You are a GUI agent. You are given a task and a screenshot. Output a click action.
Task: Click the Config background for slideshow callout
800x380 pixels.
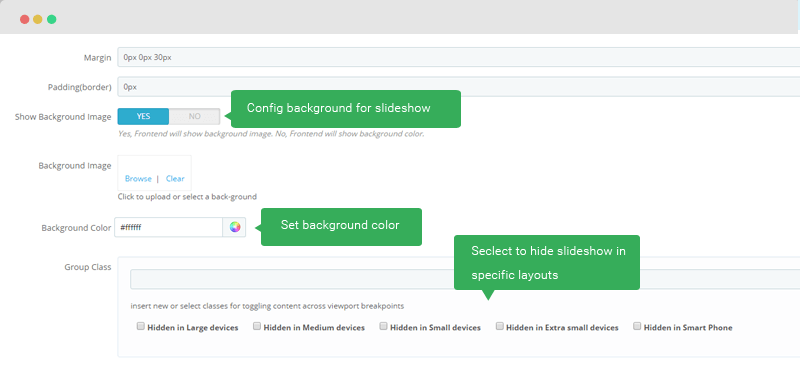pyautogui.click(x=346, y=109)
